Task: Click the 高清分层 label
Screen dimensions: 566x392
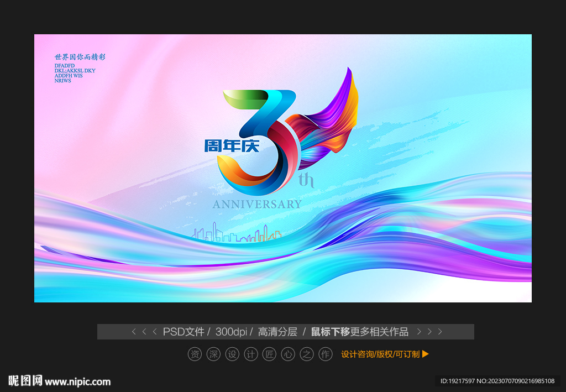Action: [277, 332]
